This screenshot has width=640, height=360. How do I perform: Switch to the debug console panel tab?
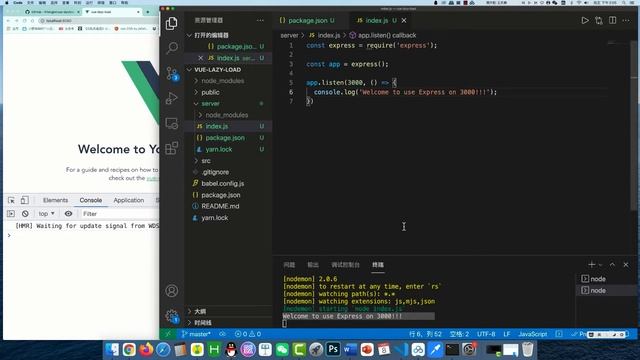pos(345,265)
